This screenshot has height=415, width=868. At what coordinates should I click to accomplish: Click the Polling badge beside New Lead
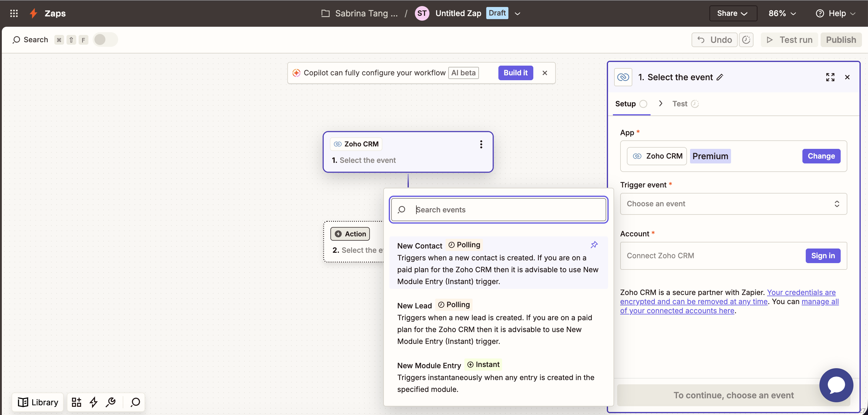click(453, 305)
